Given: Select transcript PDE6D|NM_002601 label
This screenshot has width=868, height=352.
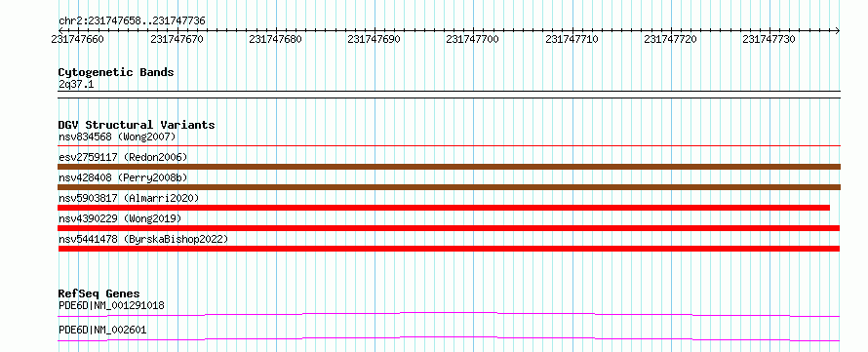Looking at the screenshot, I should click(102, 330).
